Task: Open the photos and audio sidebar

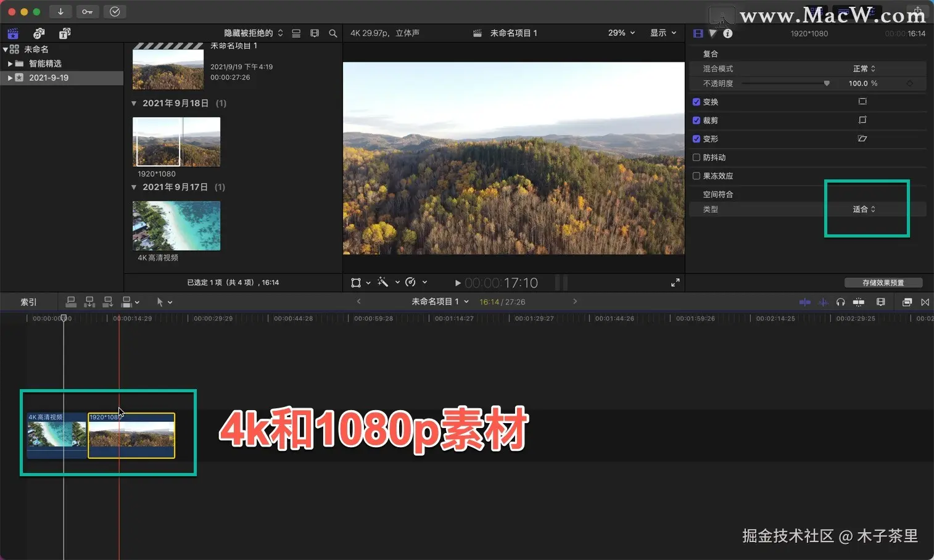Action: point(39,33)
